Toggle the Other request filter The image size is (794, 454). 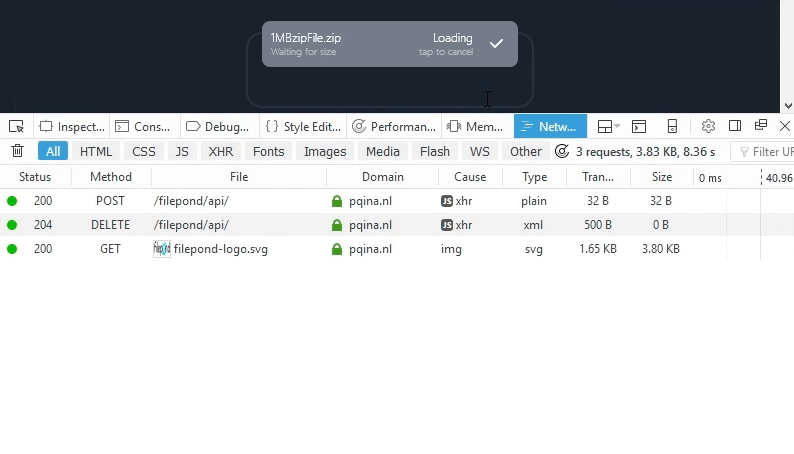pyautogui.click(x=526, y=151)
